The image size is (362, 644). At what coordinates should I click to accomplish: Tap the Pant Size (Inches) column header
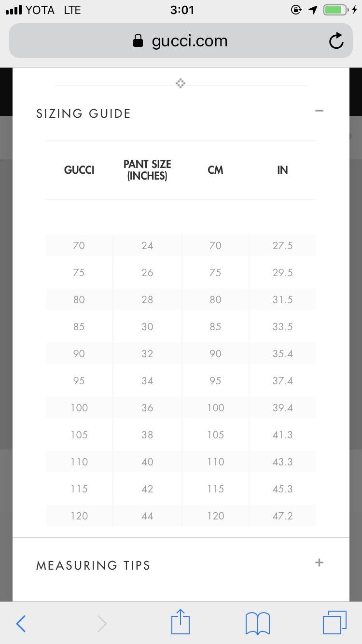tap(147, 170)
